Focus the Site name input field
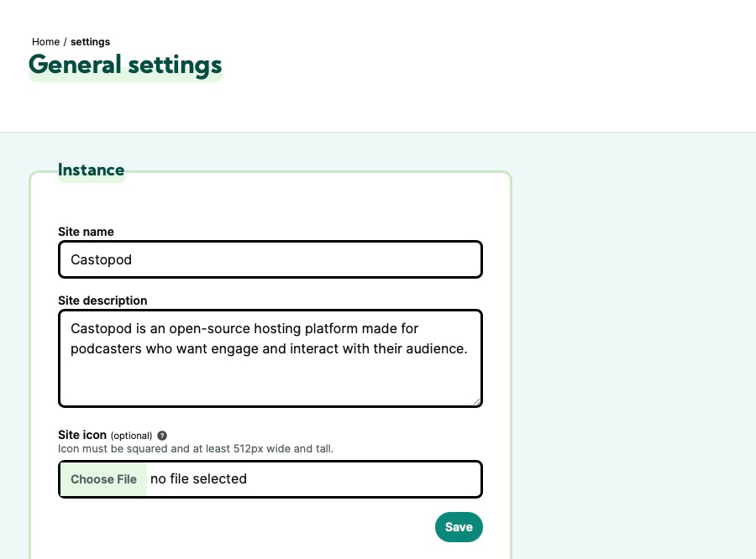Viewport: 756px width, 559px height. point(270,259)
